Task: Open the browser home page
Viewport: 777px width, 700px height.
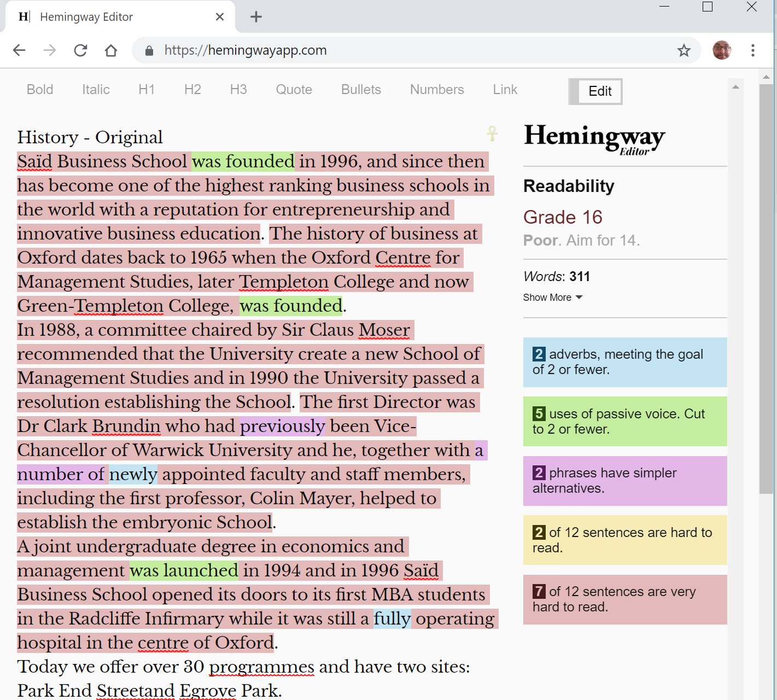Action: [111, 50]
